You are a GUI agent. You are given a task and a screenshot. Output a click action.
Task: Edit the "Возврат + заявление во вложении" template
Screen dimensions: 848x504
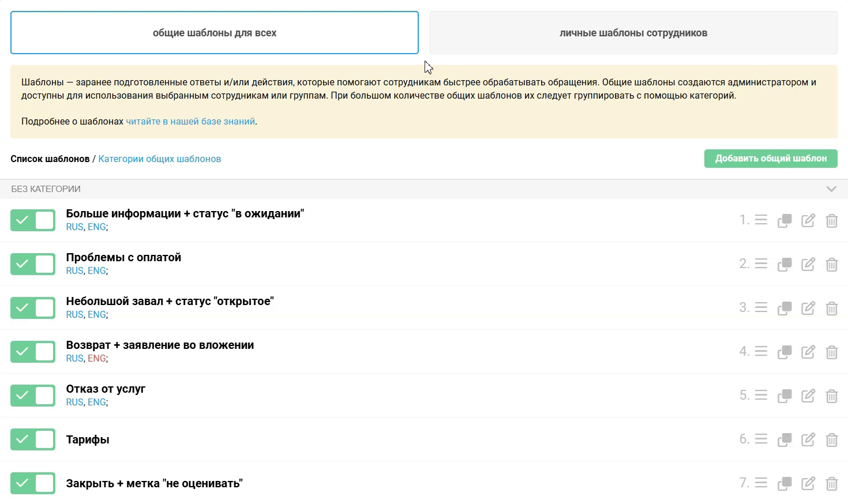tap(808, 352)
